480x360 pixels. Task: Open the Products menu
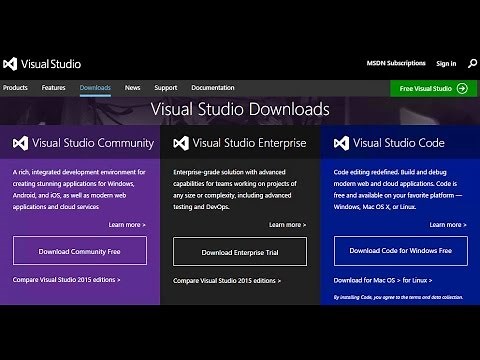click(15, 88)
